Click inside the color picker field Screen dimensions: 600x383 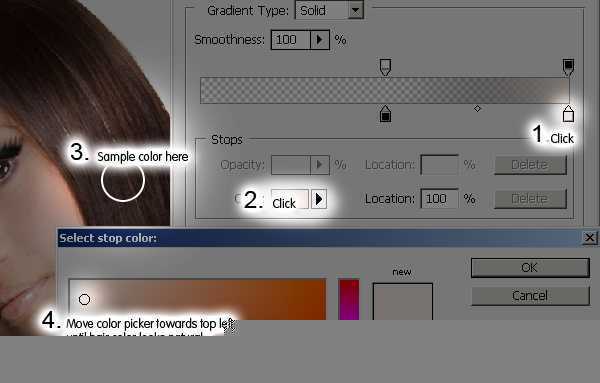click(197, 300)
